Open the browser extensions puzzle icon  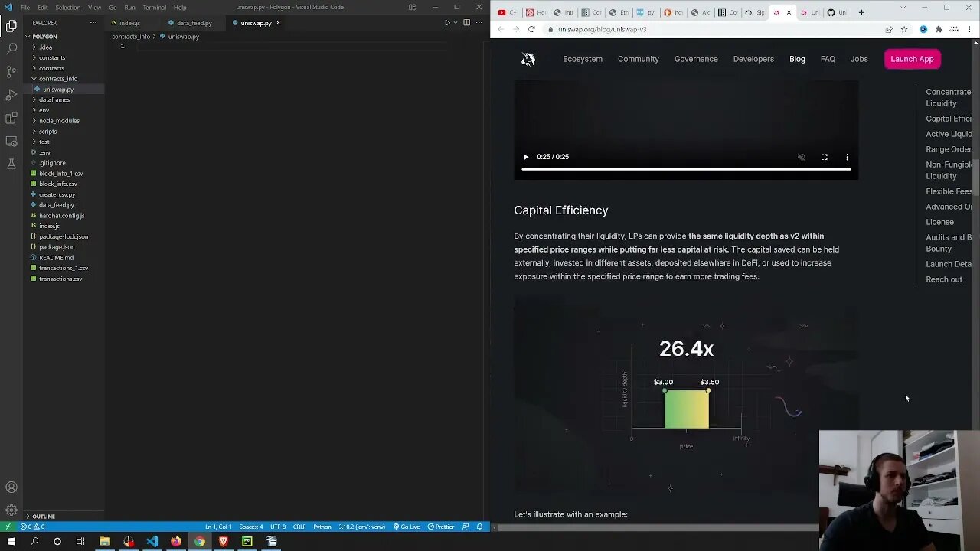939,29
